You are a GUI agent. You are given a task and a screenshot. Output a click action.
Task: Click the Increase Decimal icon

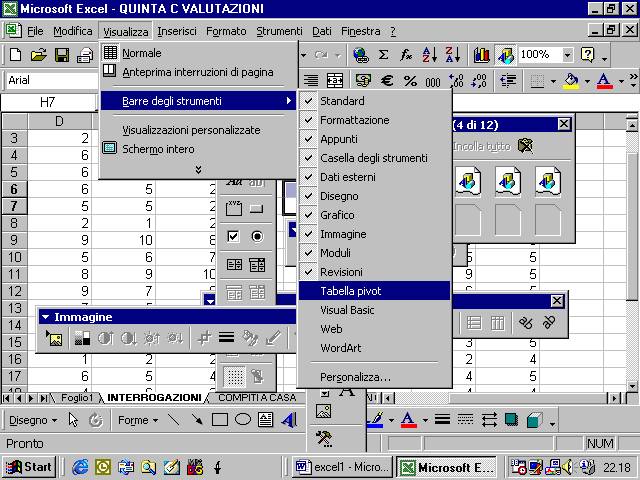456,80
